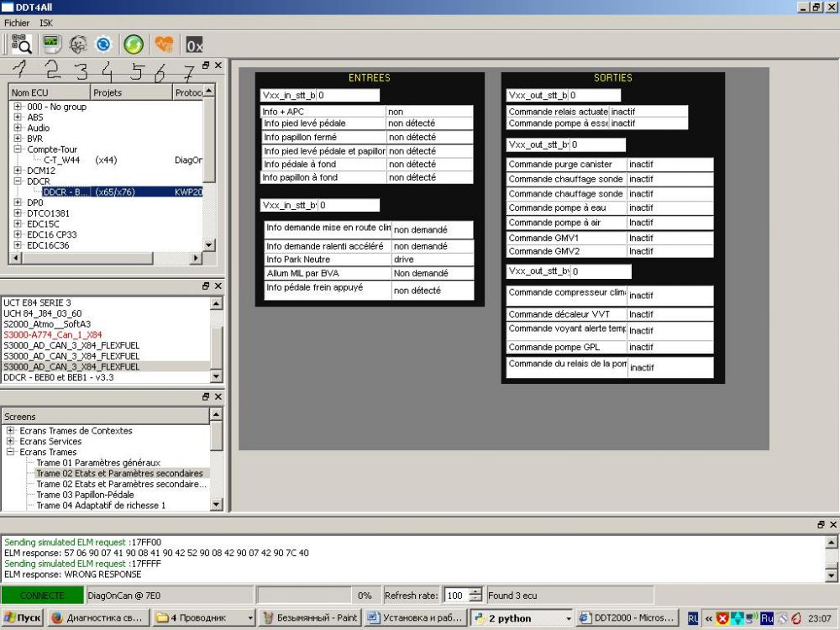Collapse the DDCR tree node
The height and width of the screenshot is (630, 840).
click(18, 181)
